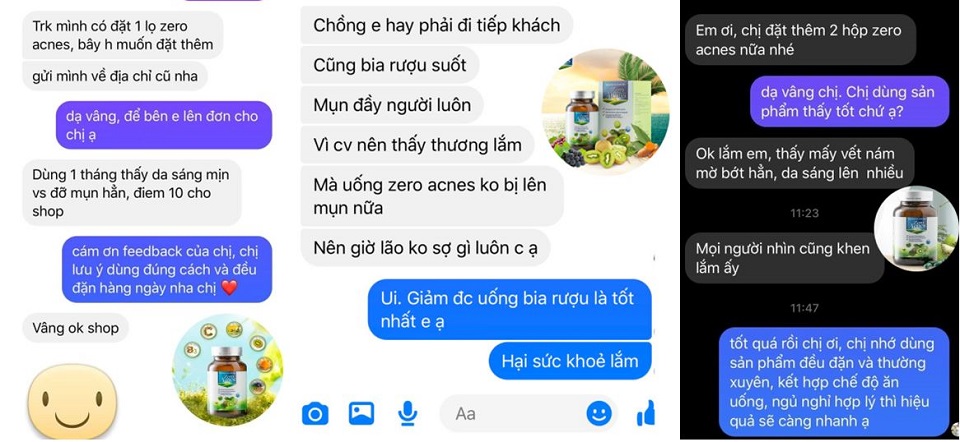Select the 'Mọi người nhìn cũng khen' message
Screen dimensions: 960x442
coord(784,258)
